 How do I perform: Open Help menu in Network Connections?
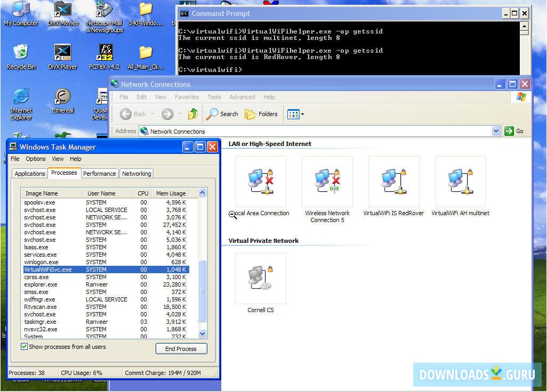(x=269, y=97)
